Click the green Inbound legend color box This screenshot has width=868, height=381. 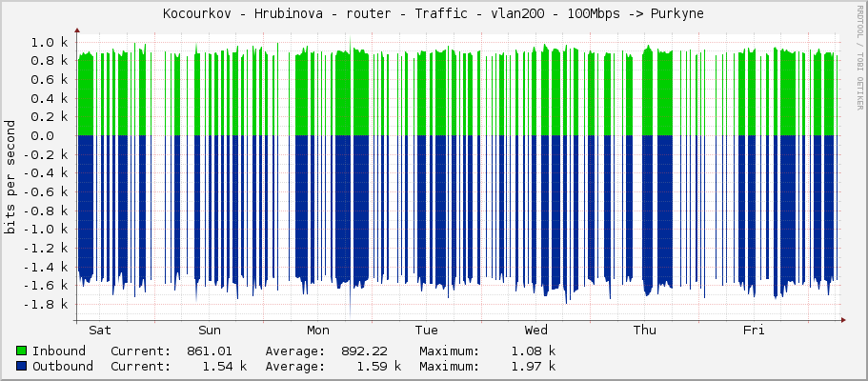click(22, 351)
